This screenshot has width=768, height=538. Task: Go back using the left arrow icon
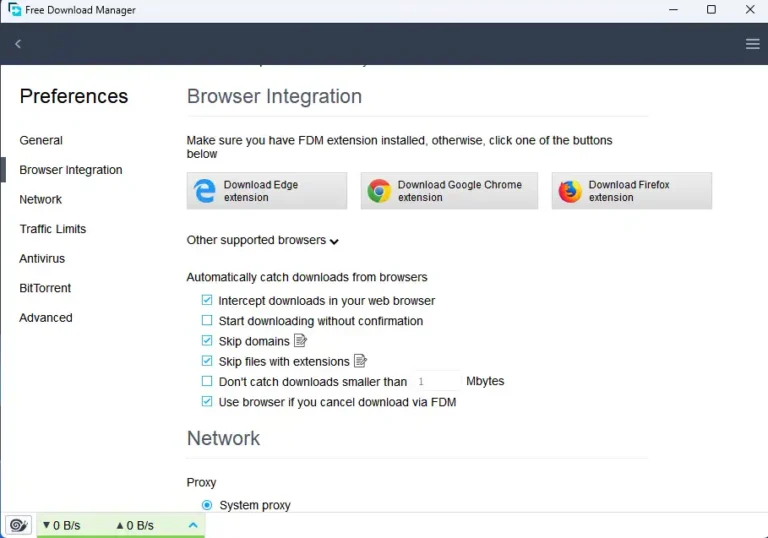(18, 44)
